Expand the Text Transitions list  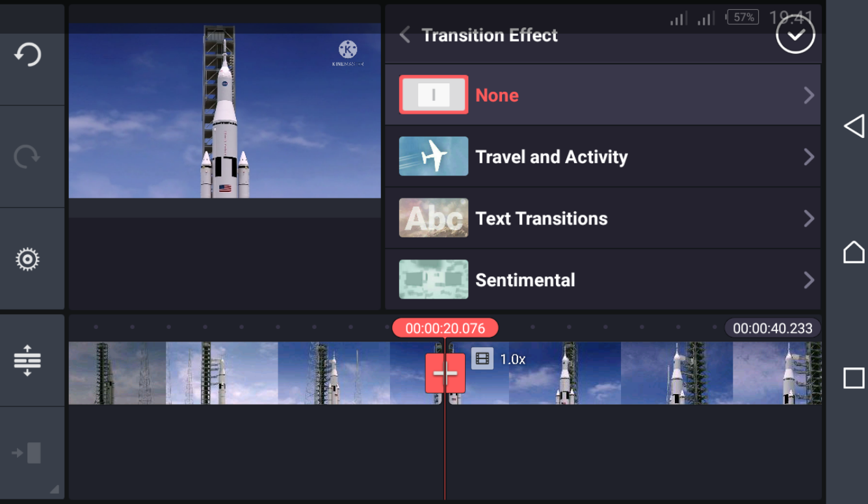pos(809,218)
